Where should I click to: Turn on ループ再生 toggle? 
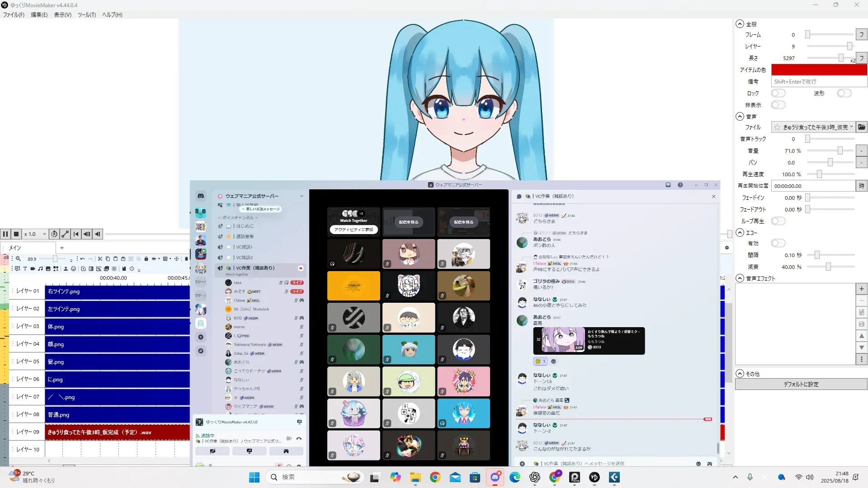coord(778,221)
